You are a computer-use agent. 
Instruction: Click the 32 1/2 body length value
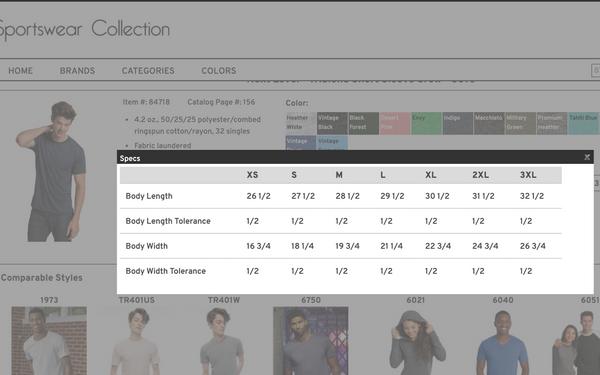[x=532, y=196]
